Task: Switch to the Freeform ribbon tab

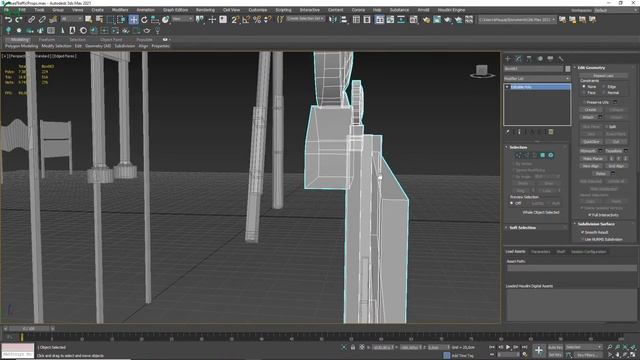Action: pos(47,40)
